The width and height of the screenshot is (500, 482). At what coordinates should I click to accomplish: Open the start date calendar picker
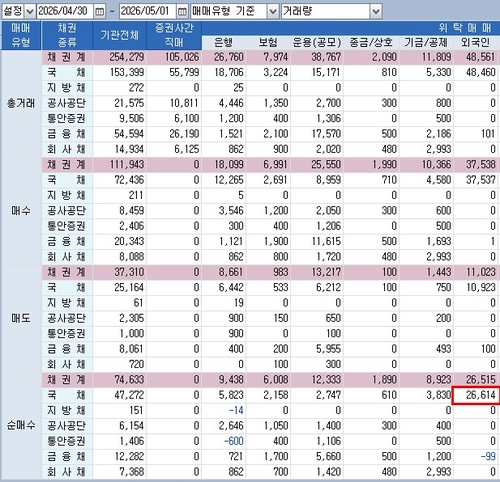[x=99, y=12]
